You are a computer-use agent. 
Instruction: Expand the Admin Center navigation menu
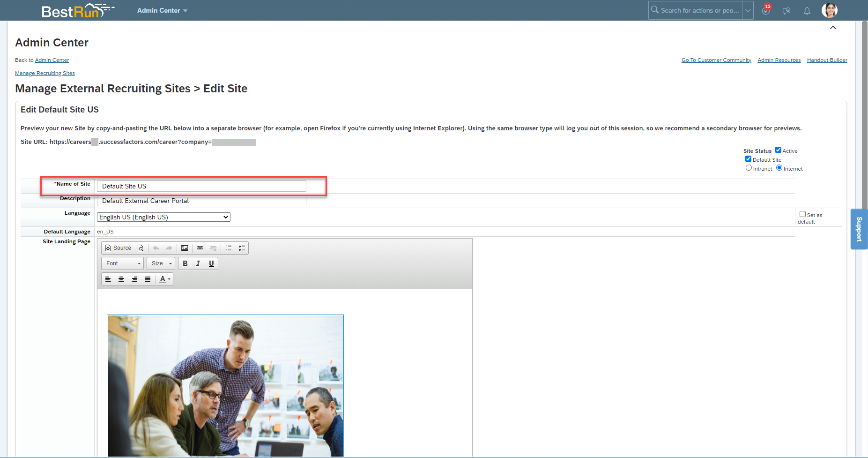[x=162, y=10]
